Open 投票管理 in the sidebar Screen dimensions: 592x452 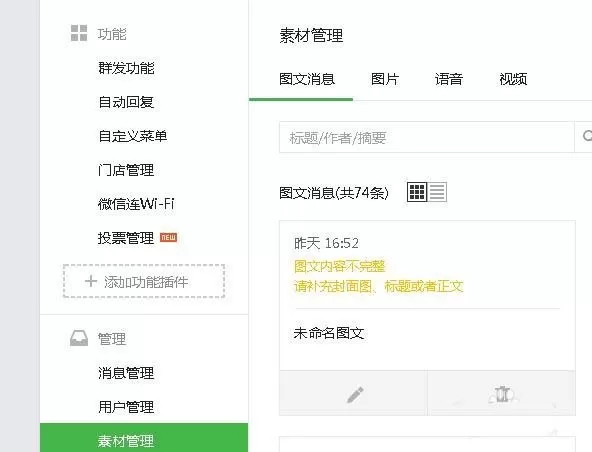coord(126,238)
